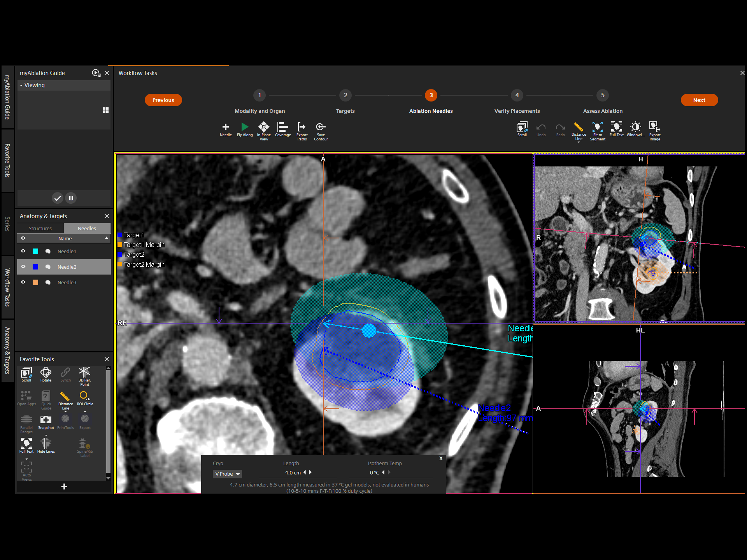Screen dimensions: 747x560
Task: Click the Redo icon
Action: pyautogui.click(x=560, y=129)
